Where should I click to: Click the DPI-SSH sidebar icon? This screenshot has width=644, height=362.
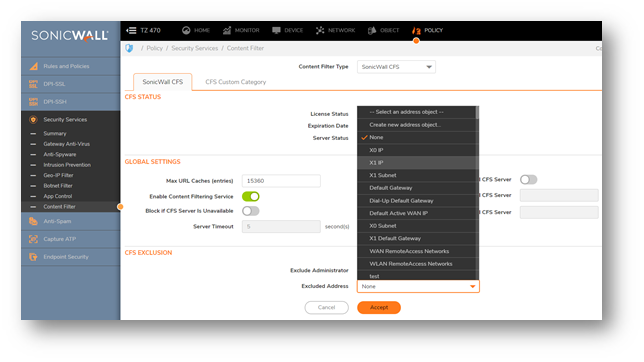pos(33,102)
